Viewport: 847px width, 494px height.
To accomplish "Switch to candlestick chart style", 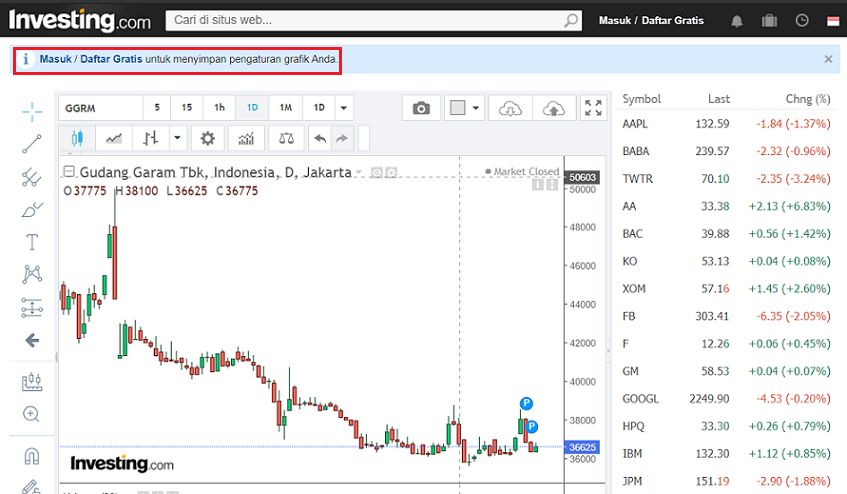I will click(77, 139).
